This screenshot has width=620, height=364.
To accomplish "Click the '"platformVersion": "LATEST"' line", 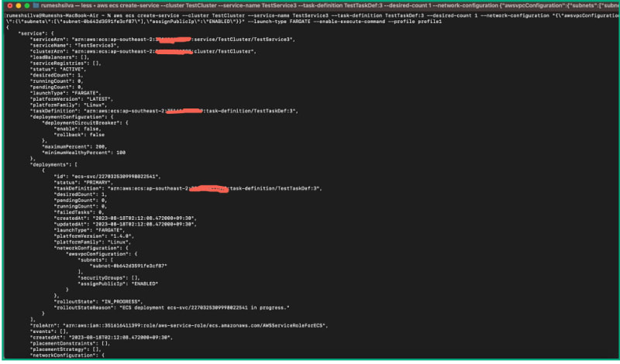I will [71, 99].
